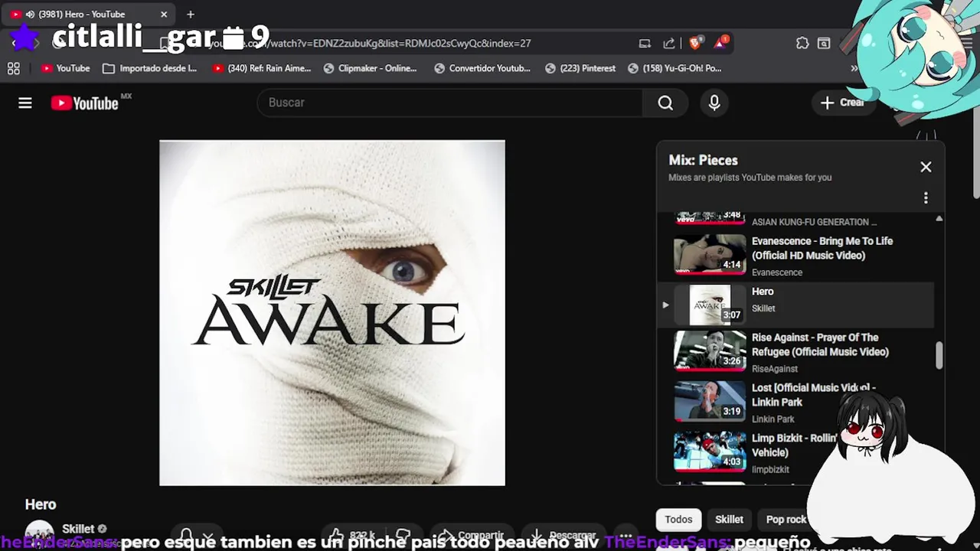Select the Hero by Skillet playlist thumbnail
Screen dimensions: 980x551
click(x=710, y=305)
